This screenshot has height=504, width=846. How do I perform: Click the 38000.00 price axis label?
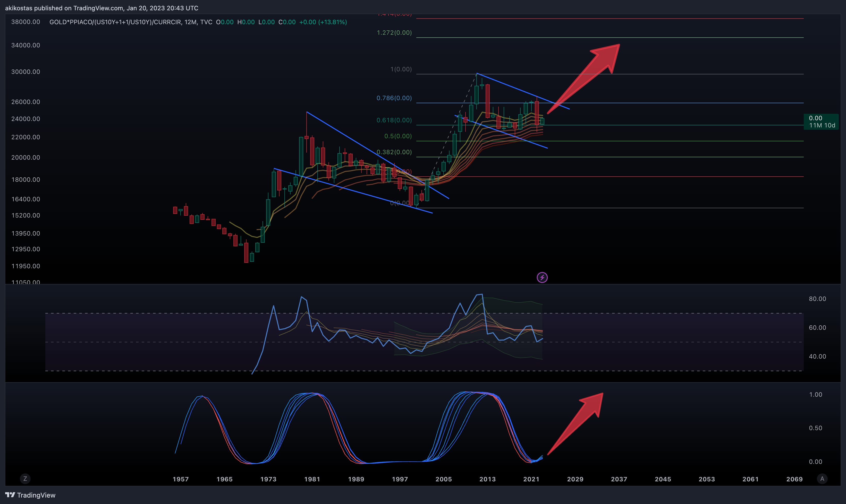pyautogui.click(x=26, y=22)
